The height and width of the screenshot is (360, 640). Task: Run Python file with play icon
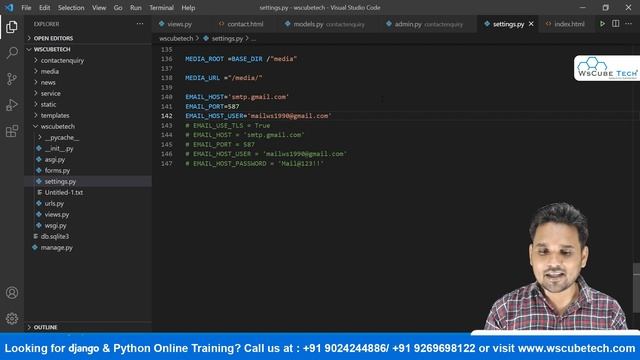(602, 24)
